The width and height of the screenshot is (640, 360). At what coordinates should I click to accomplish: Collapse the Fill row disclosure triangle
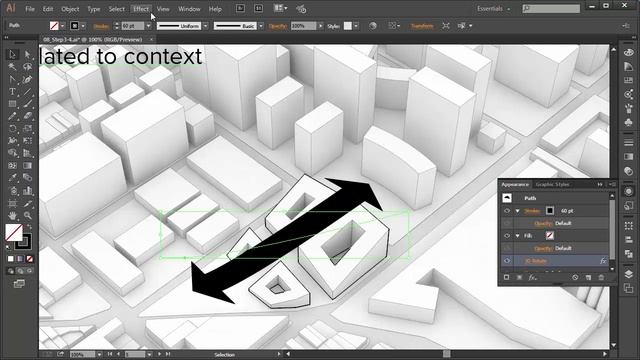pos(518,236)
